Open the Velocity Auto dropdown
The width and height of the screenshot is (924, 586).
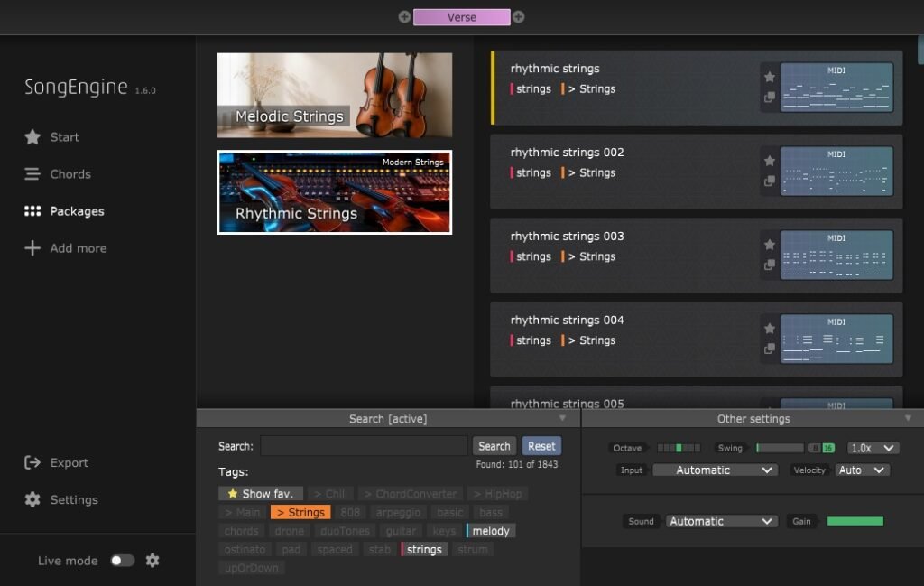[x=863, y=470]
